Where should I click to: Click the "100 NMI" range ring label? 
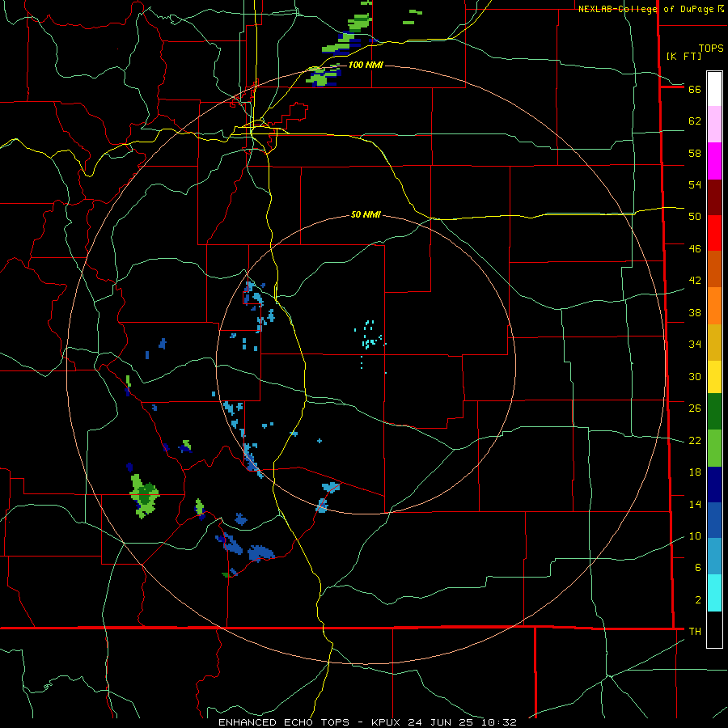366,65
